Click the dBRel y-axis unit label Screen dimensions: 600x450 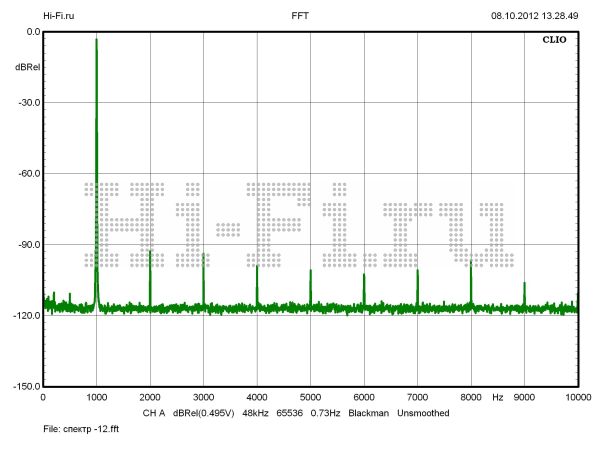pos(27,67)
